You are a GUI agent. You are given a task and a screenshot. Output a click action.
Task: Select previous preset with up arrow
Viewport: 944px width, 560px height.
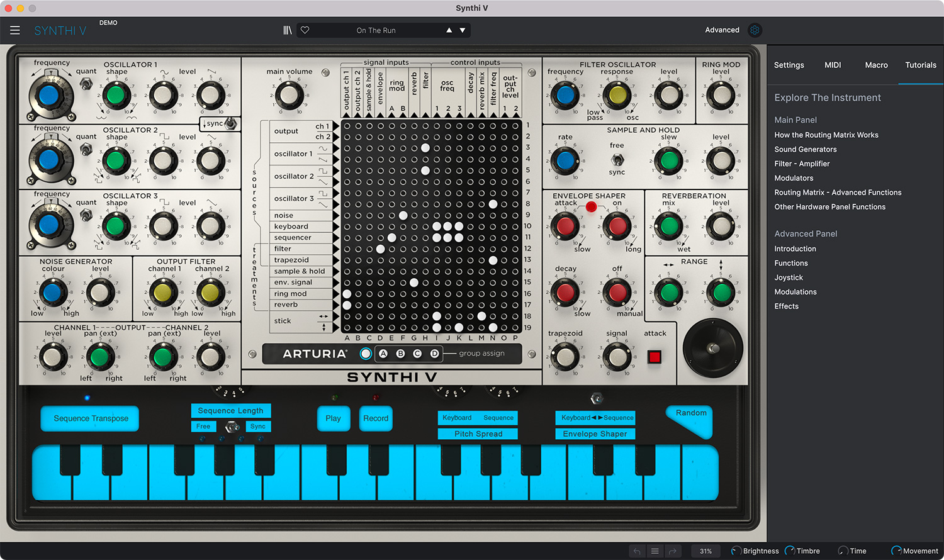pyautogui.click(x=449, y=30)
